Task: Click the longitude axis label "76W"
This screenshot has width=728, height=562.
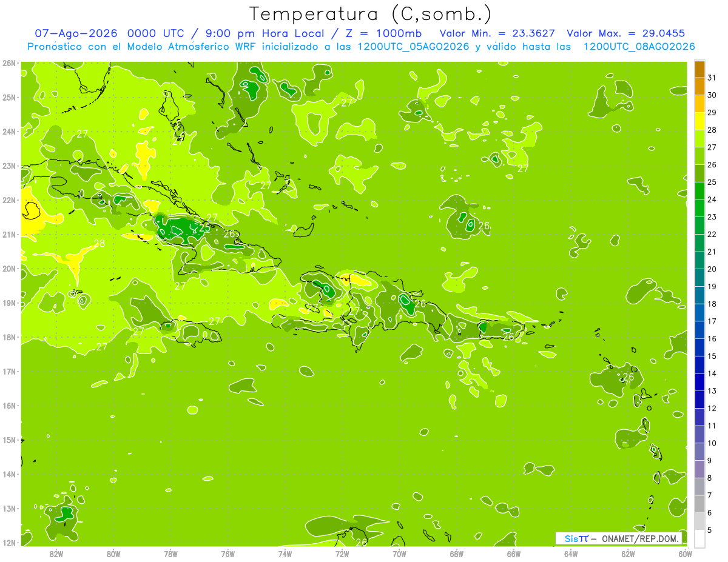Action: point(228,554)
